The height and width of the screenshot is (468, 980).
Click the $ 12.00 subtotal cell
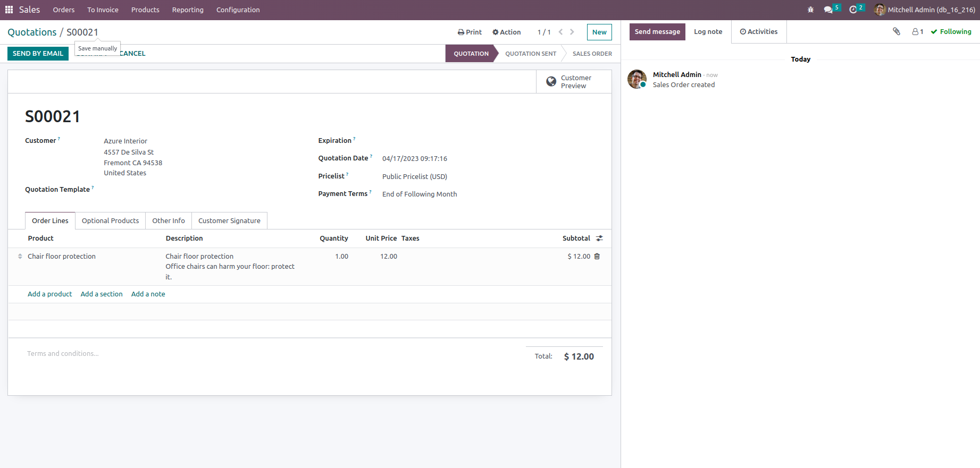(579, 256)
